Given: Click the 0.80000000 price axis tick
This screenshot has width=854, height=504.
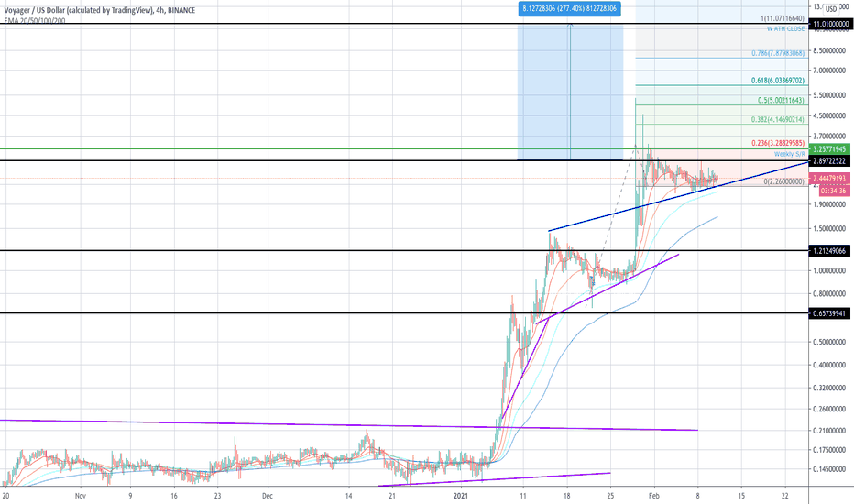Looking at the screenshot, I should pos(829,293).
